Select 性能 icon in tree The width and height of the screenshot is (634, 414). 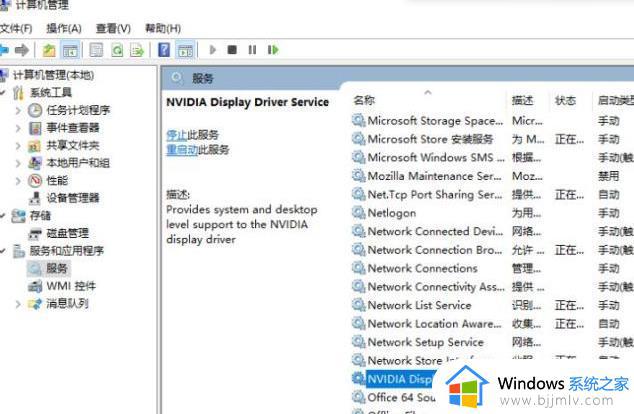pyautogui.click(x=35, y=180)
